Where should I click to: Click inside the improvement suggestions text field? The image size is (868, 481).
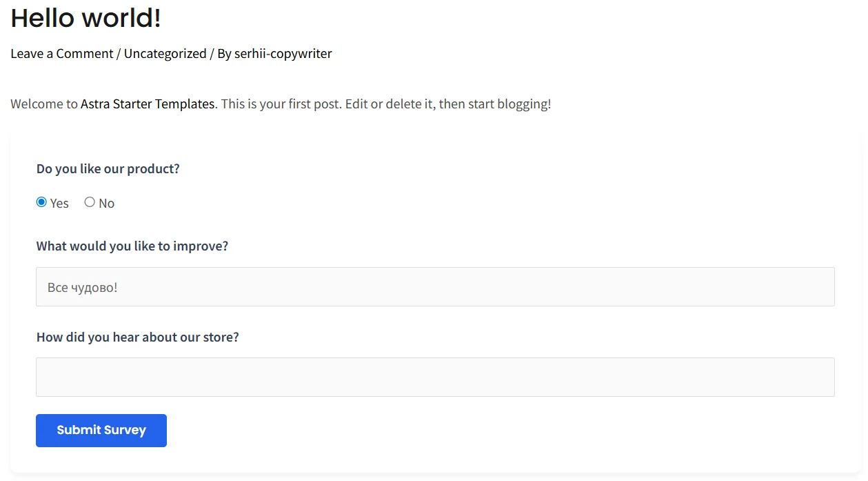point(434,286)
